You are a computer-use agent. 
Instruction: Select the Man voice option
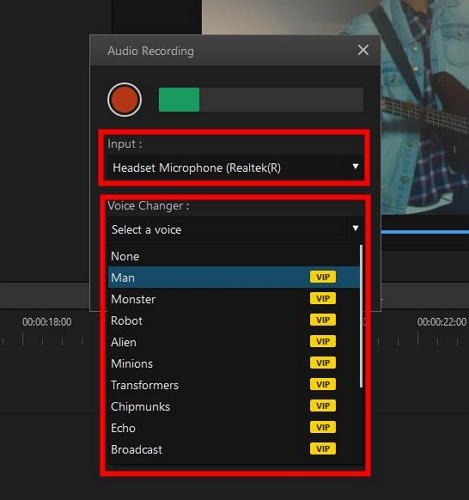coord(233,277)
